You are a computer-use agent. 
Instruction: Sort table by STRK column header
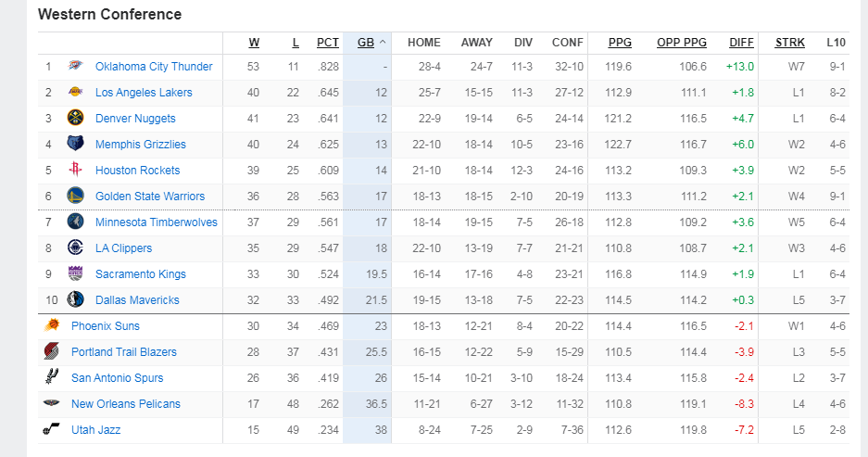(790, 43)
